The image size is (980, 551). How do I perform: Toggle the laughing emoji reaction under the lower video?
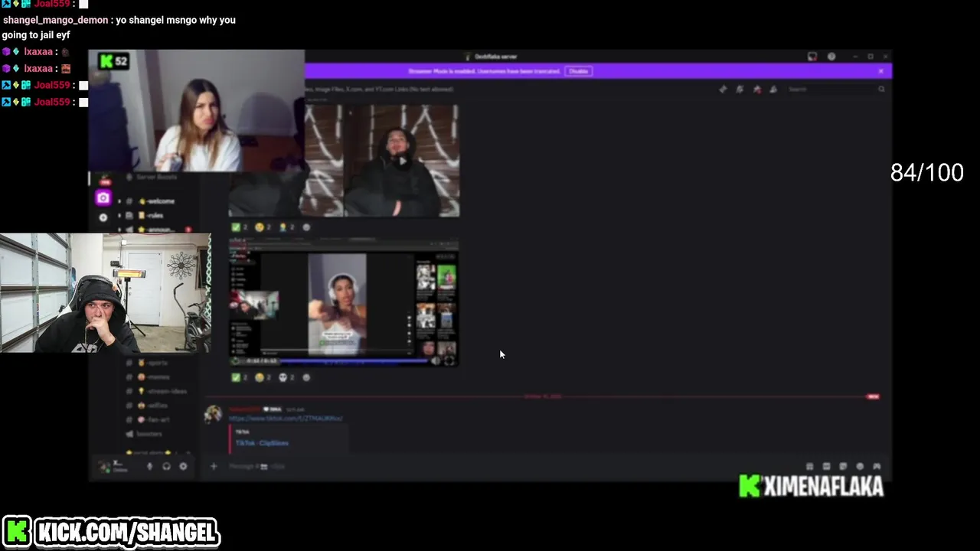[x=264, y=377]
